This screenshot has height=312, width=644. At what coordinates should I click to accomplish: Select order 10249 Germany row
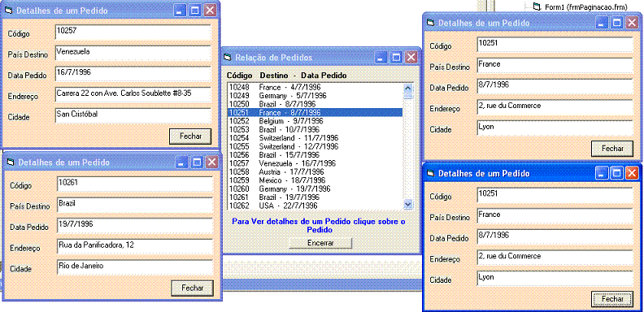[315, 96]
